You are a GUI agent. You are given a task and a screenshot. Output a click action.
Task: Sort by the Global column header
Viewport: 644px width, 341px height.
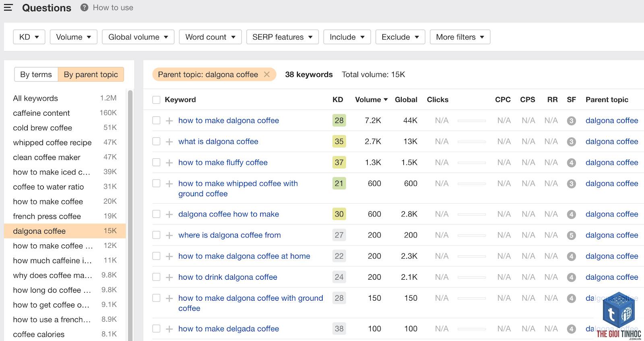pos(406,100)
